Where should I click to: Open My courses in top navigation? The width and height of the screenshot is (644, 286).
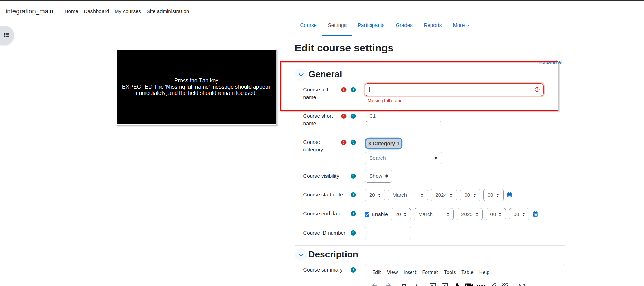pyautogui.click(x=128, y=11)
